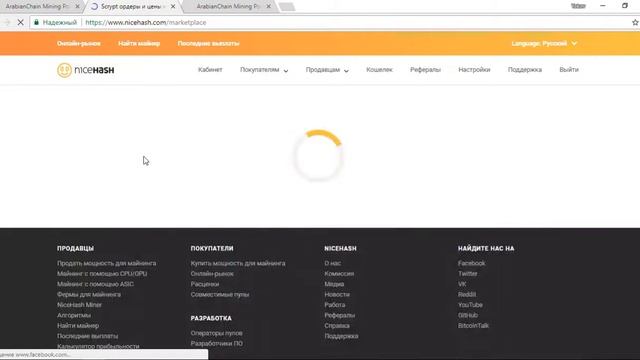
Task: Open Расценки footer link
Action: click(204, 284)
